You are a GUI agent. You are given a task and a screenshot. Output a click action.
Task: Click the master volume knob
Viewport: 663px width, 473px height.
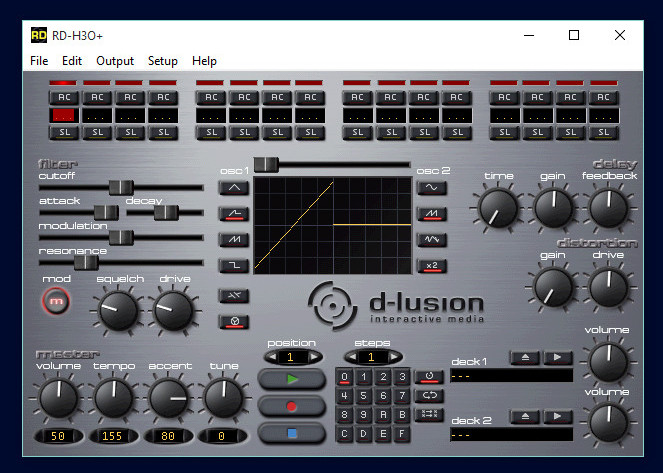(x=58, y=398)
